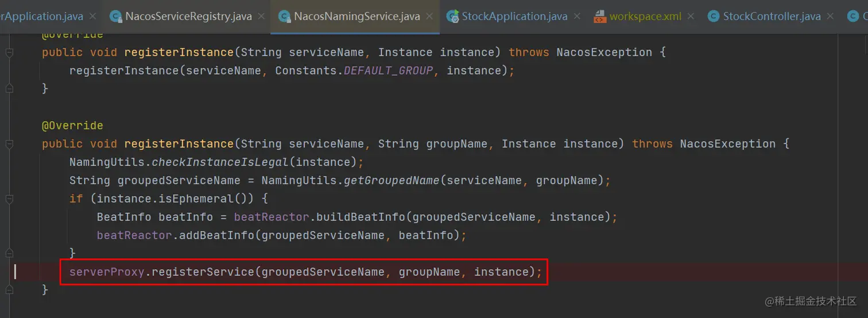Collapse the first registerInstance method fold
The image size is (868, 318).
[x=9, y=52]
